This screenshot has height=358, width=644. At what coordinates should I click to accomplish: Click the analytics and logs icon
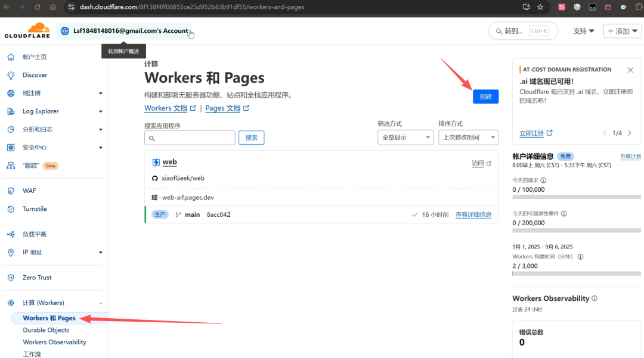point(11,129)
